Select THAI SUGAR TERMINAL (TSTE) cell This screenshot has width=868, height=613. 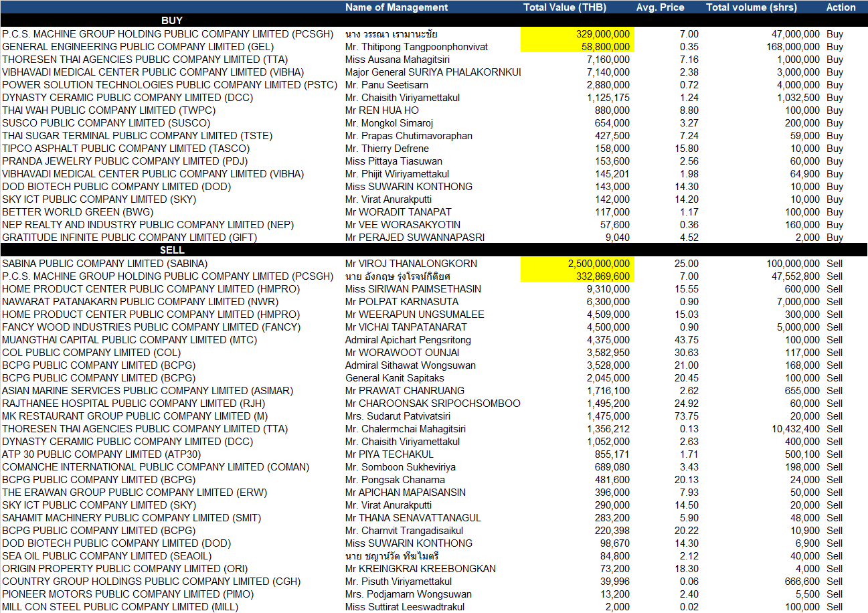pos(137,136)
